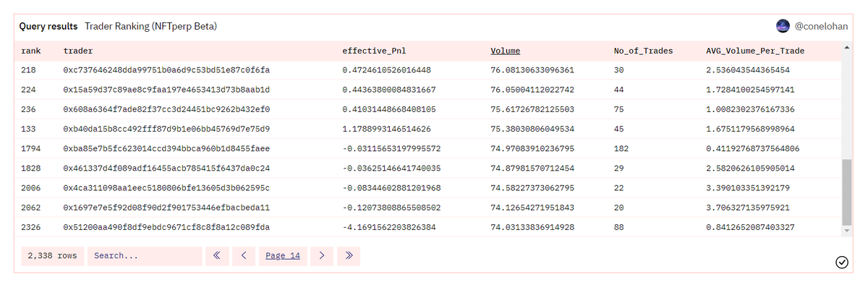This screenshot has width=868, height=285.
Task: Click rank cell 218
Action: pos(29,70)
